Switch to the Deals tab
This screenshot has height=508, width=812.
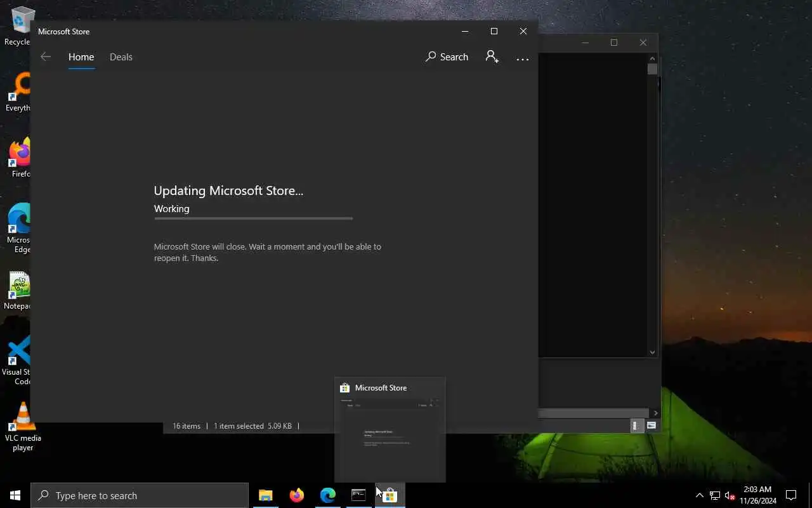coord(121,57)
